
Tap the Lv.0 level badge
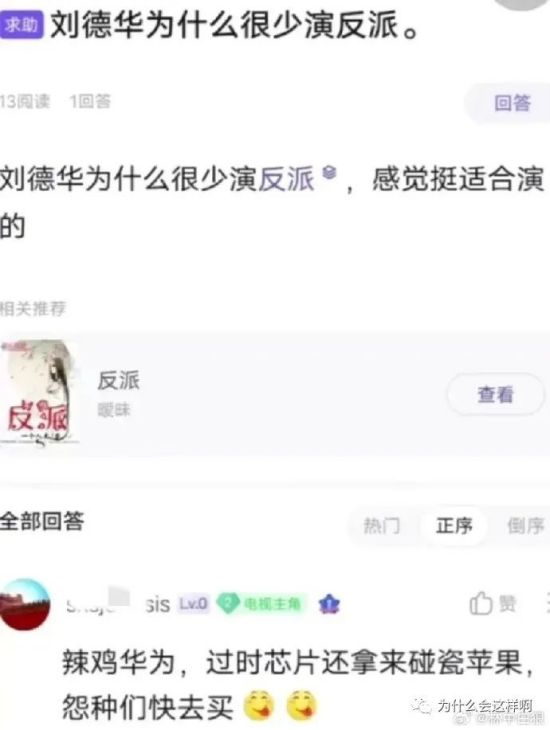(x=194, y=604)
